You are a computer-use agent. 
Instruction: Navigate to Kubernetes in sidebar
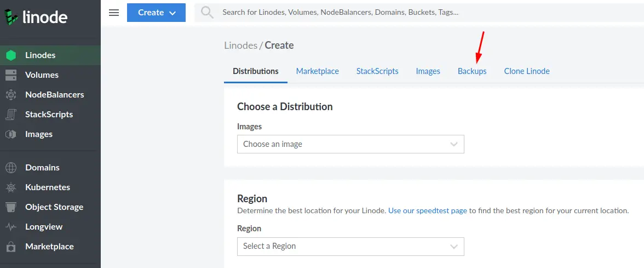coord(48,187)
